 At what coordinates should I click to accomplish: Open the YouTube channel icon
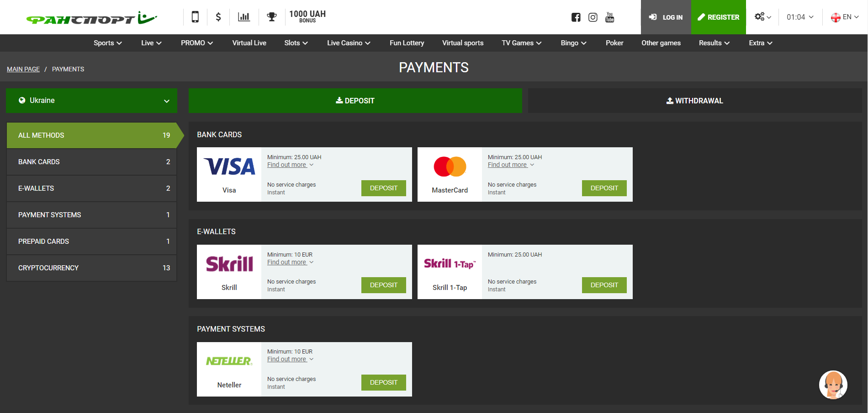[x=610, y=17]
